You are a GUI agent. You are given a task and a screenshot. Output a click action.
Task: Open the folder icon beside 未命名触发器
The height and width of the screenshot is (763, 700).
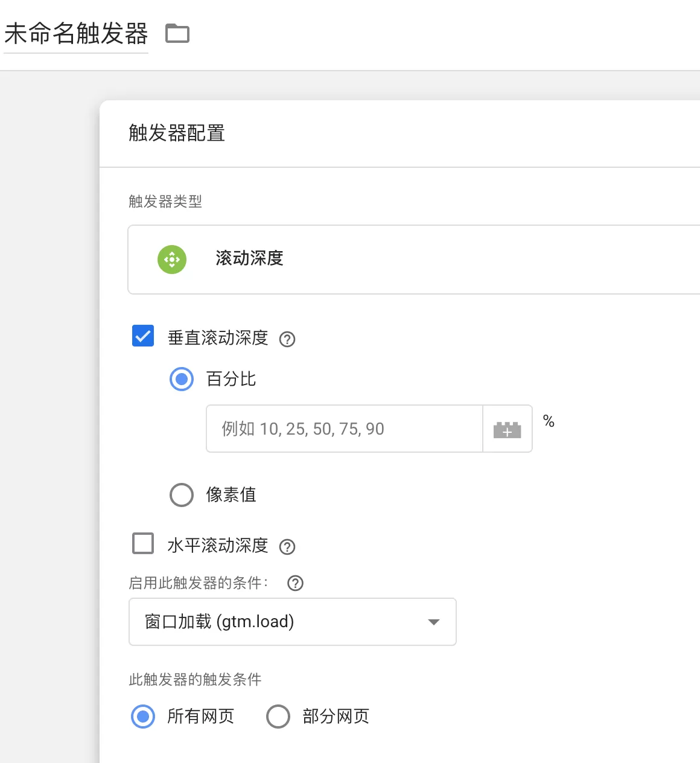pos(177,34)
